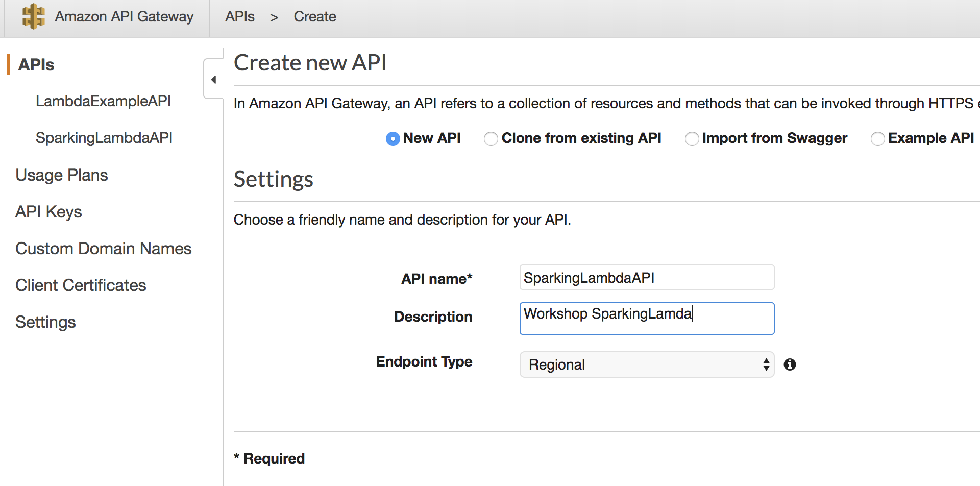Open LambdaExampleAPI in the sidebar
The image size is (980, 486).
point(103,101)
